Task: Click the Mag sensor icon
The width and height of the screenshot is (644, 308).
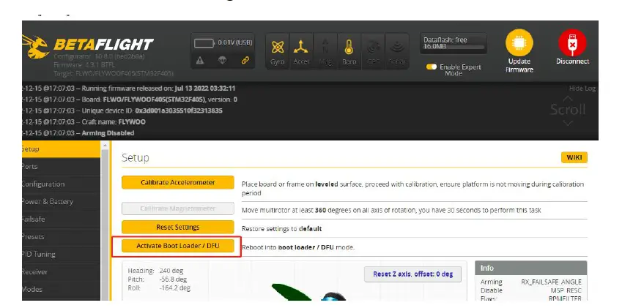Action: (x=325, y=51)
